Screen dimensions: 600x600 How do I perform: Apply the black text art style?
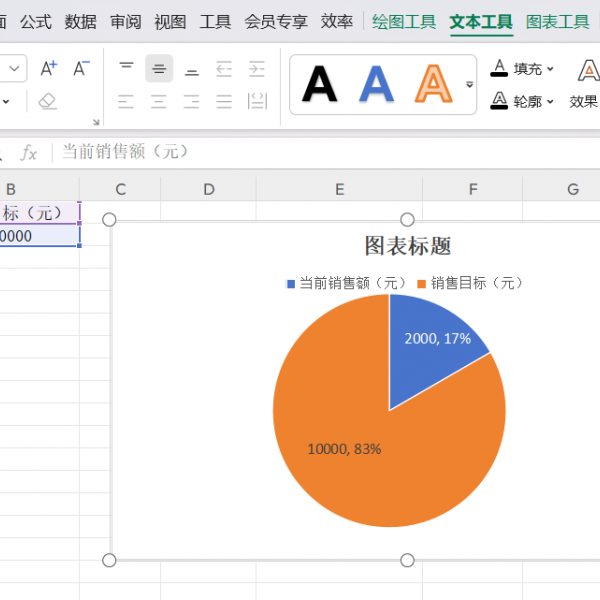coord(320,84)
